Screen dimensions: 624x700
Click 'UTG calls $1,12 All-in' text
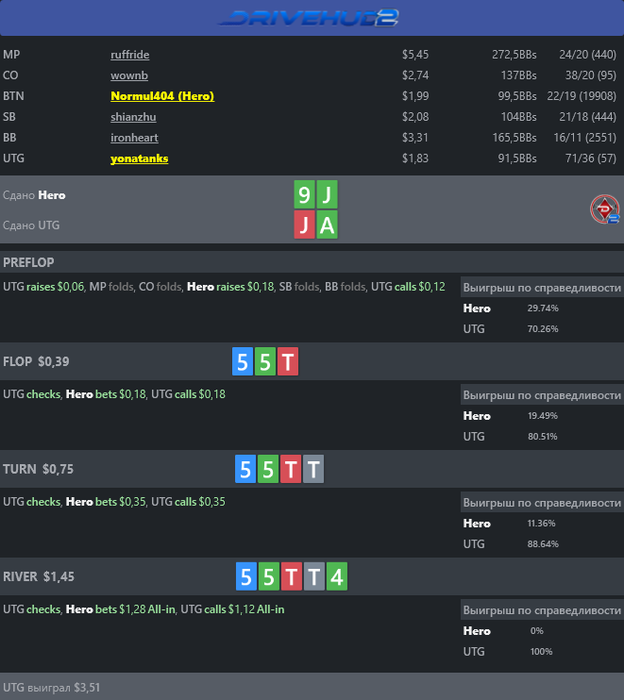pos(233,609)
